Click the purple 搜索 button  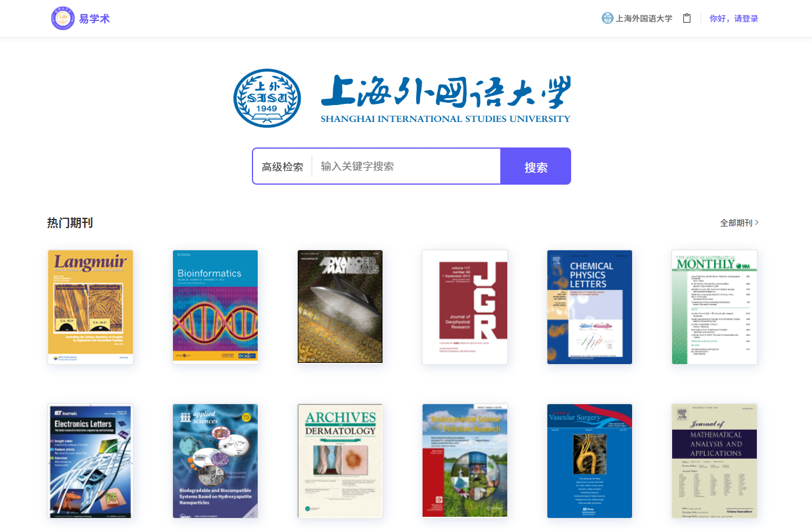click(x=536, y=166)
